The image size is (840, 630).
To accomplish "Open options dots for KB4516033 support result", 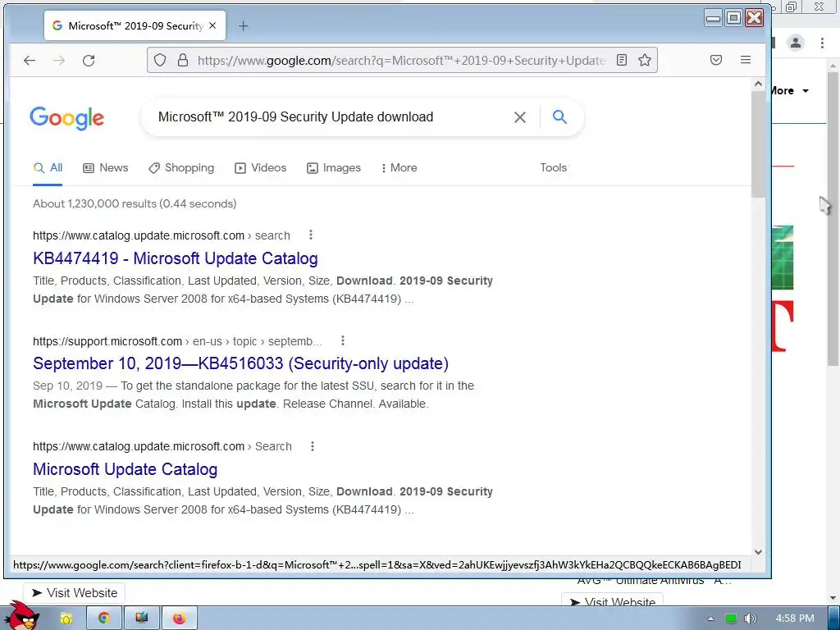I will coord(343,340).
